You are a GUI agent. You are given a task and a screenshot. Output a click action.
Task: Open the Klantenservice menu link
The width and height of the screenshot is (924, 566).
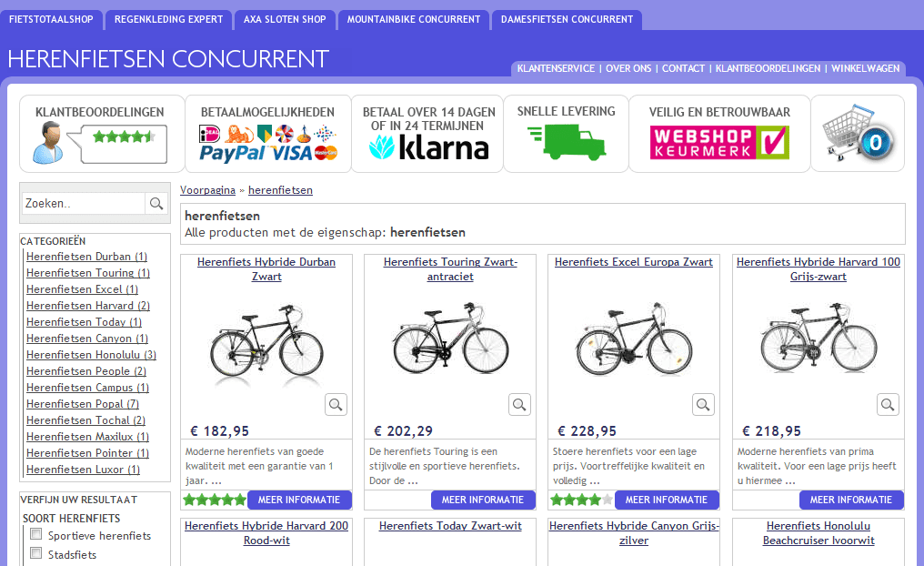tap(556, 68)
